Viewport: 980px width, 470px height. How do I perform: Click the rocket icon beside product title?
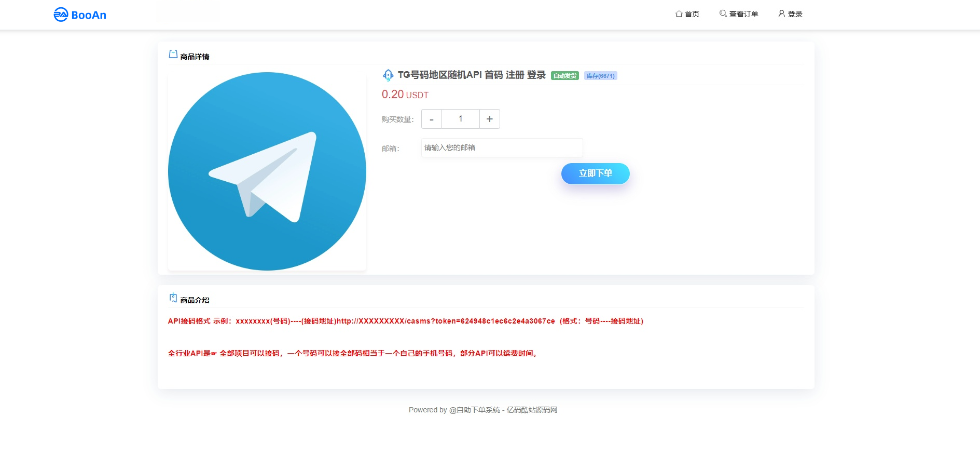388,75
